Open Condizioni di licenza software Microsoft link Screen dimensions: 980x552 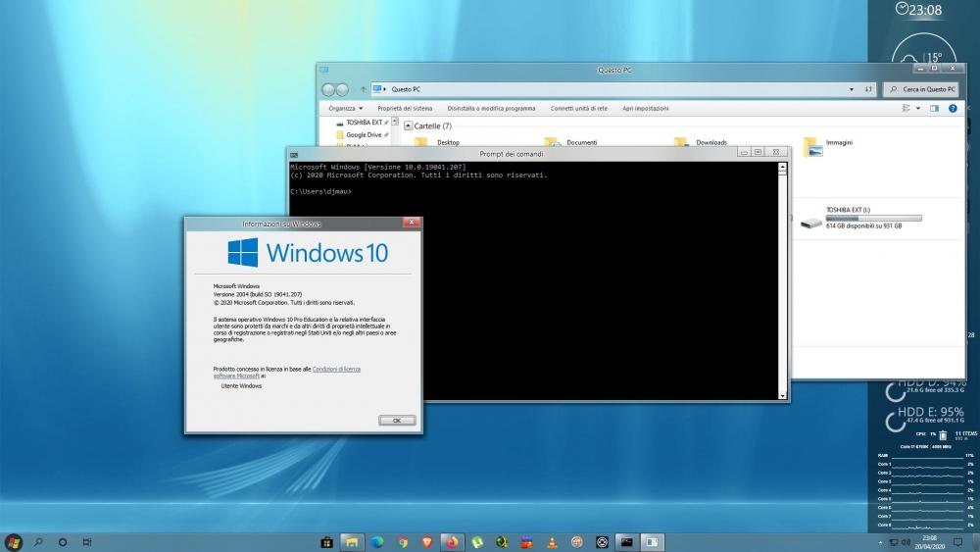[x=336, y=369]
